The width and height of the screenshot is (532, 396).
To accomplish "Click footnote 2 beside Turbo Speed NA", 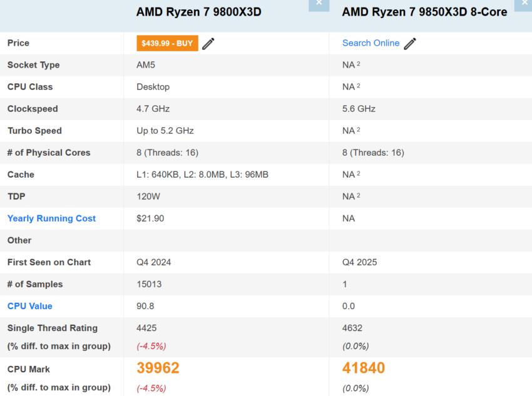I will click(359, 129).
